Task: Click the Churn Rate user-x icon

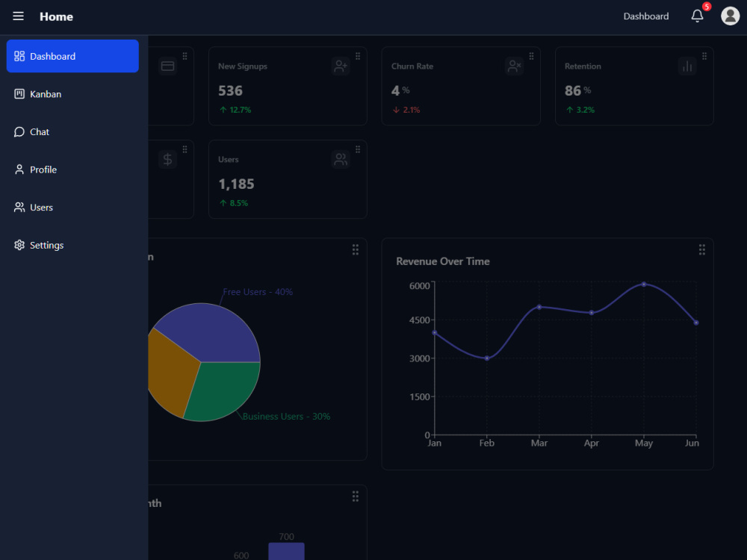Action: point(514,66)
